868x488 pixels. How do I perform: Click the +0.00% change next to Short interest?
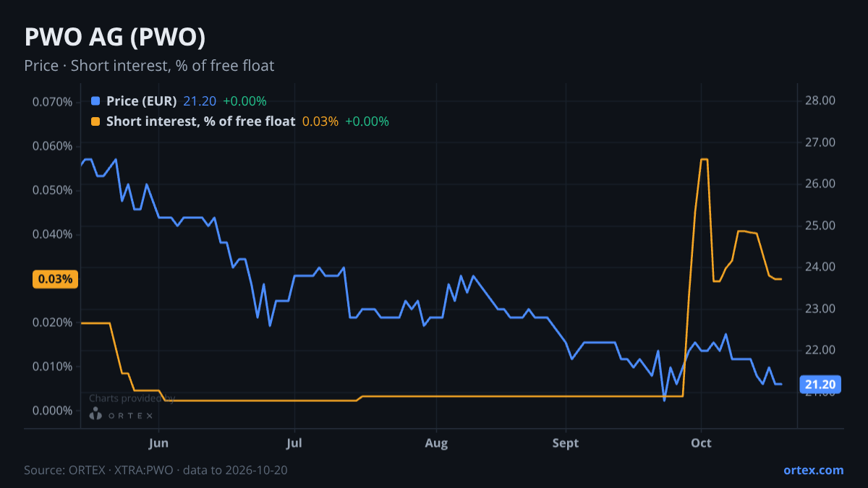(367, 121)
